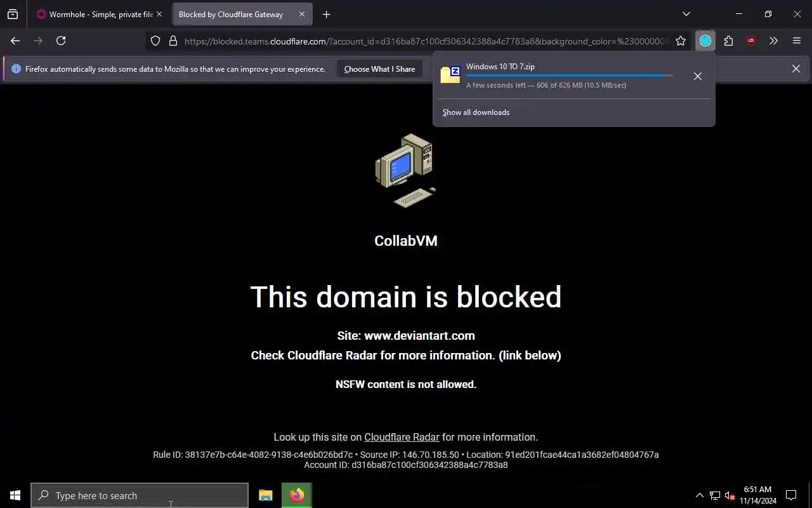Toggle the downloads panel toolbar button
The height and width of the screenshot is (508, 812).
(705, 41)
